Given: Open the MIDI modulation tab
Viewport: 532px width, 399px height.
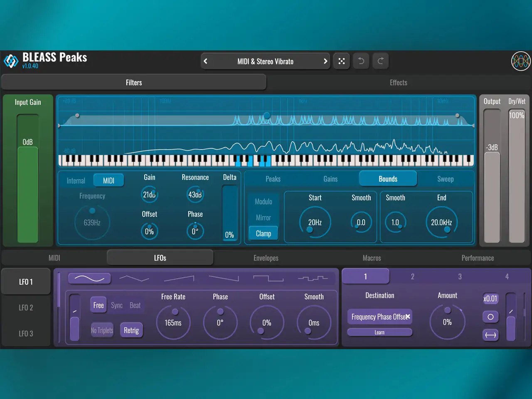Looking at the screenshot, I should click(54, 258).
